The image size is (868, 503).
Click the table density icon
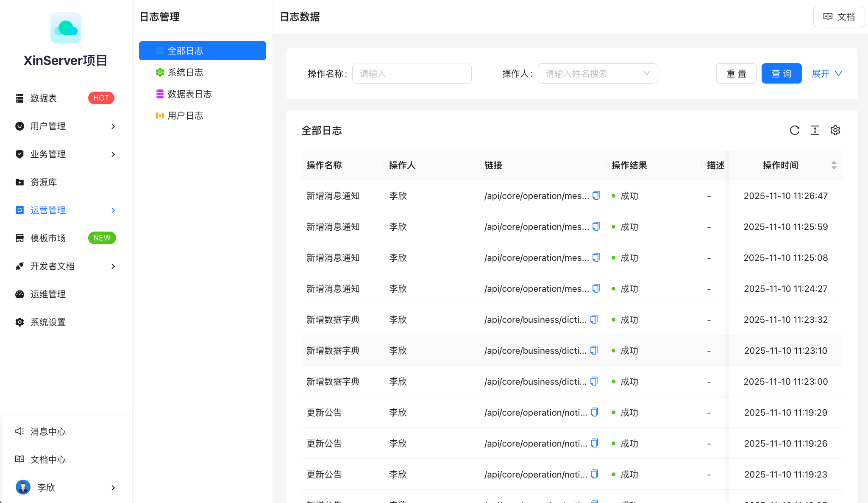[x=815, y=130]
